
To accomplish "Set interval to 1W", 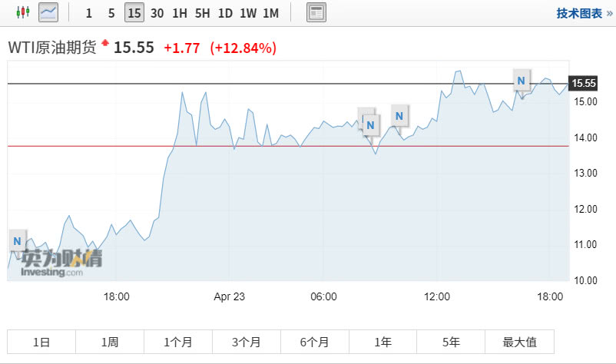I will pos(248,13).
